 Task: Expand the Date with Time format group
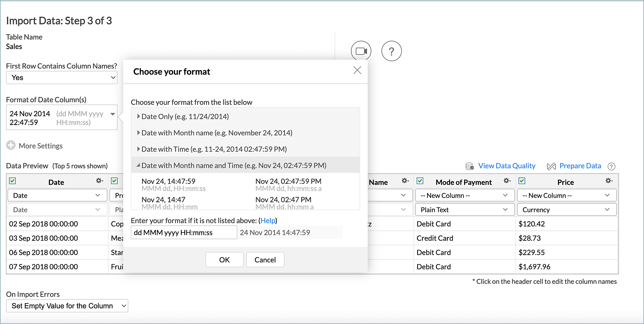coord(138,149)
